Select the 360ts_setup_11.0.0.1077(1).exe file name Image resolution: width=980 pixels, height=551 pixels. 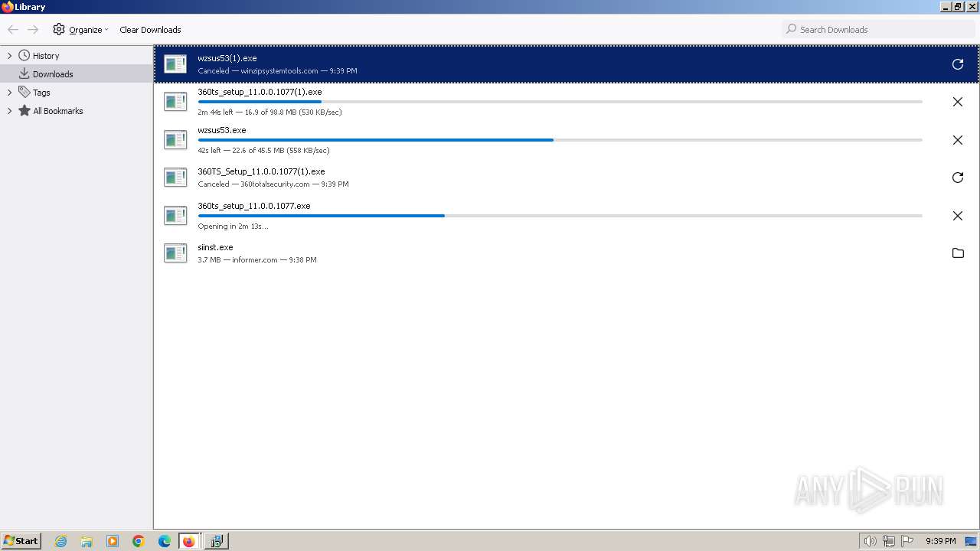point(260,92)
